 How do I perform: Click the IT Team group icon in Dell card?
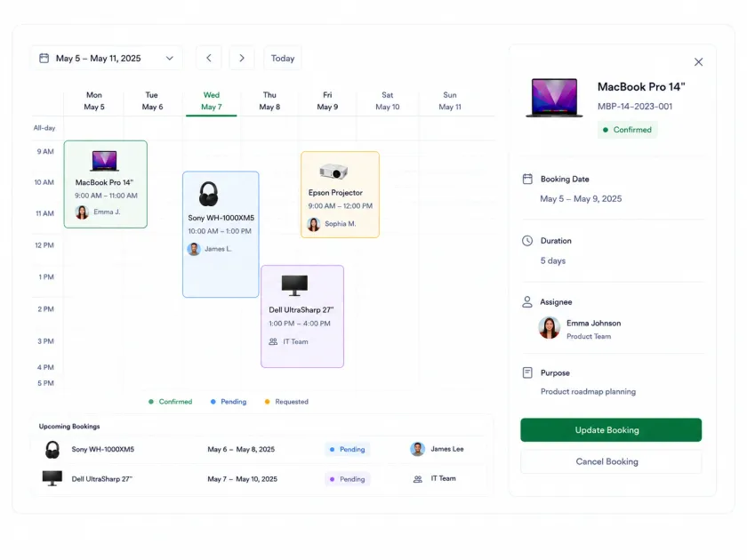tap(273, 341)
